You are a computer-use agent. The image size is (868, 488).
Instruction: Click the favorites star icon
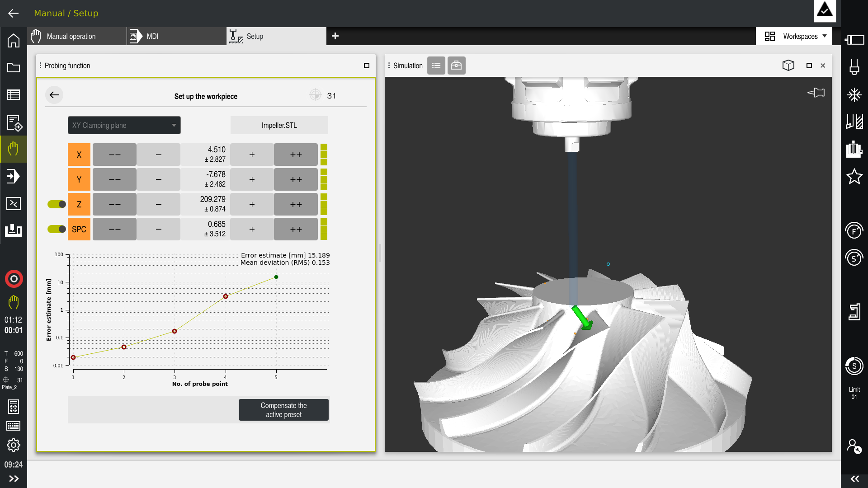point(854,177)
